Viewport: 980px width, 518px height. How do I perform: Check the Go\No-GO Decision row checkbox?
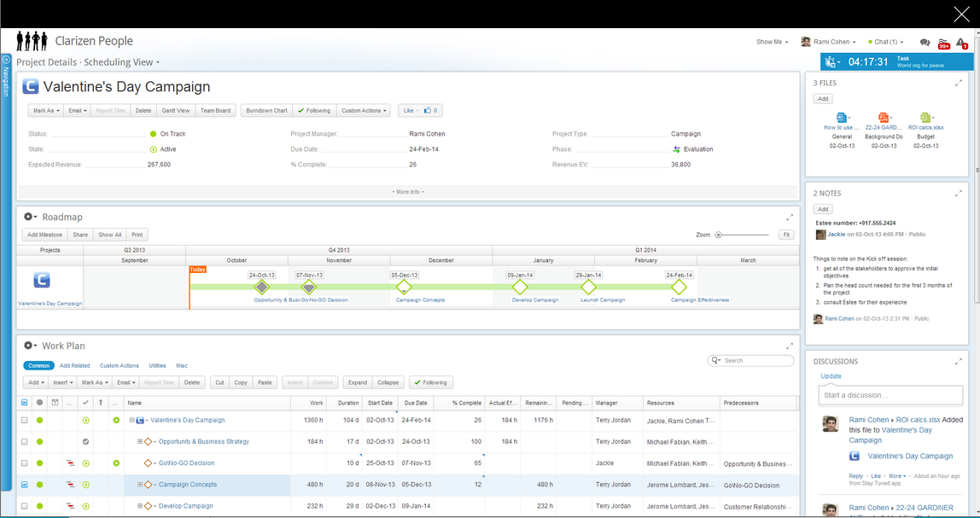[25, 463]
